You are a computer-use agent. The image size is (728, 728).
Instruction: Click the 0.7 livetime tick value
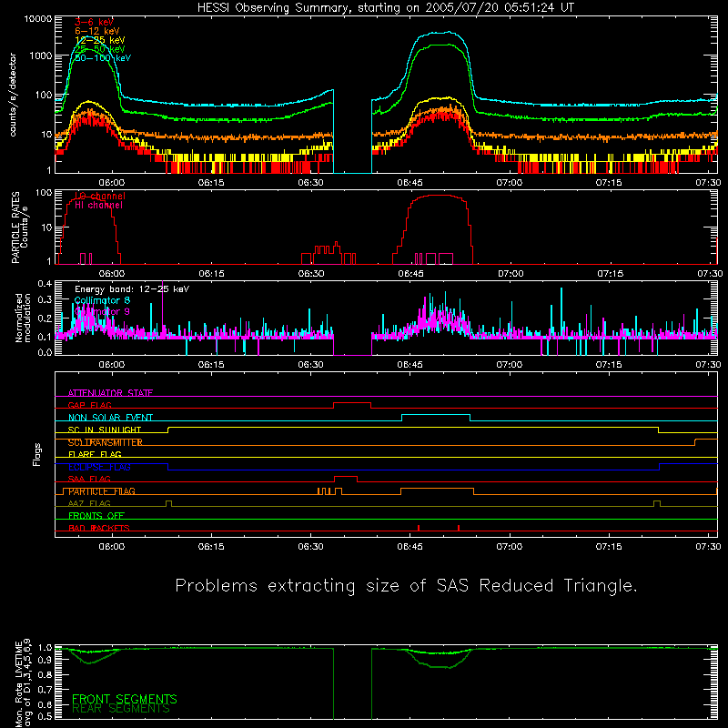(45, 690)
